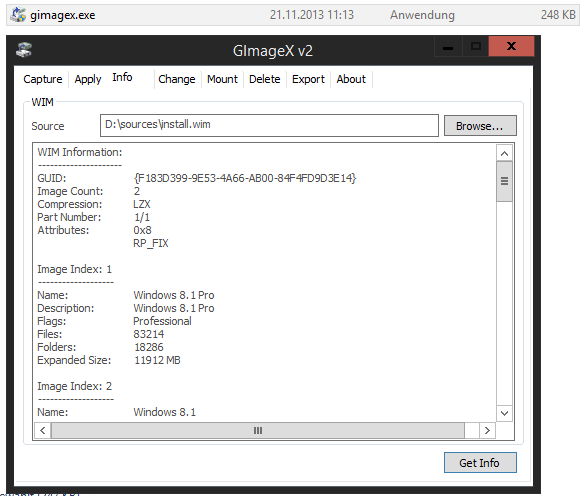
Task: Click the '11912 MB' expanded size value
Action: (157, 360)
